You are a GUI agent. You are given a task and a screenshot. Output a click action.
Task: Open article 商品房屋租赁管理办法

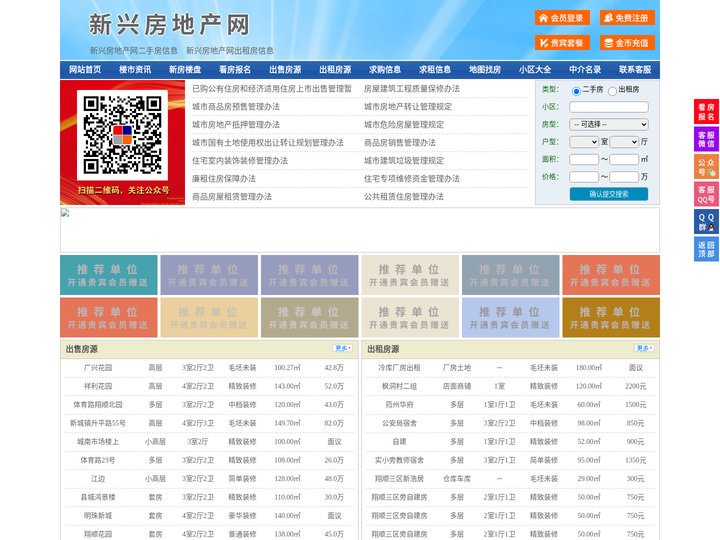tap(232, 197)
